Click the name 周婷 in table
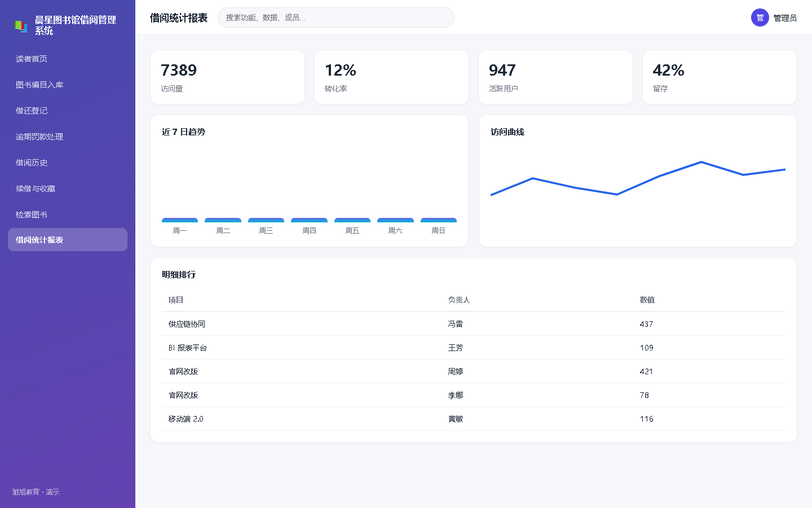 point(456,371)
